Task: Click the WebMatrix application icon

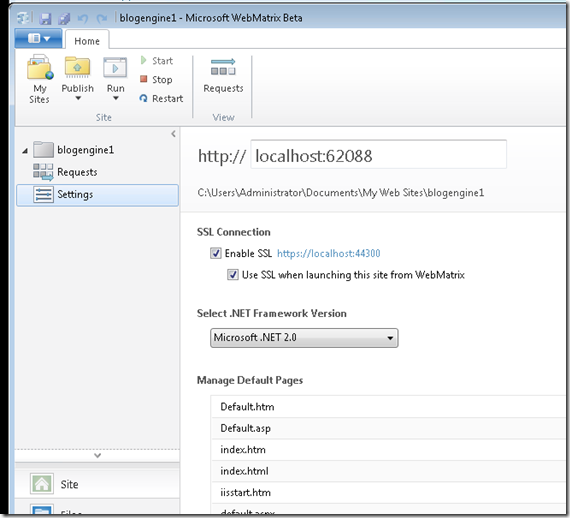Action: [24, 17]
